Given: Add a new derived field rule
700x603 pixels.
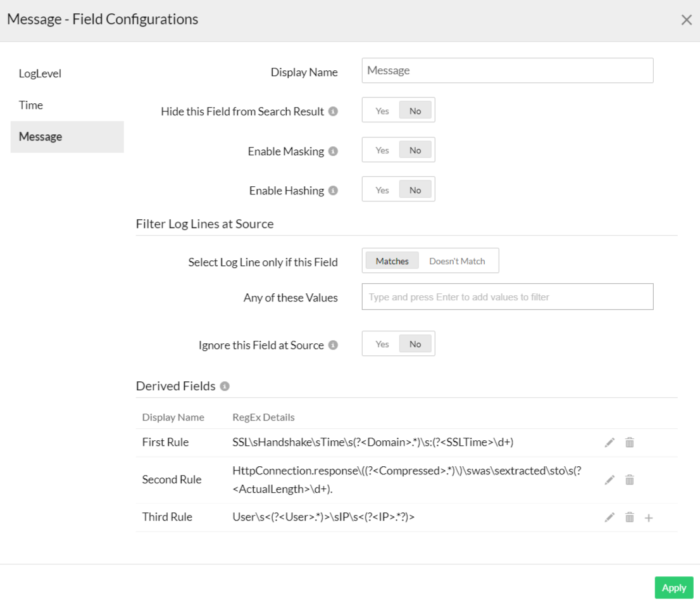Looking at the screenshot, I should coord(649,517).
